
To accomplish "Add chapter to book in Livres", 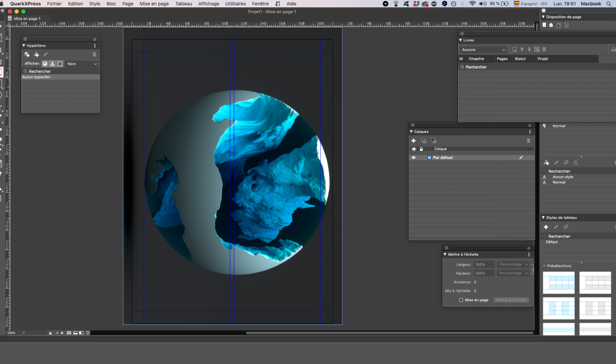I will click(514, 50).
